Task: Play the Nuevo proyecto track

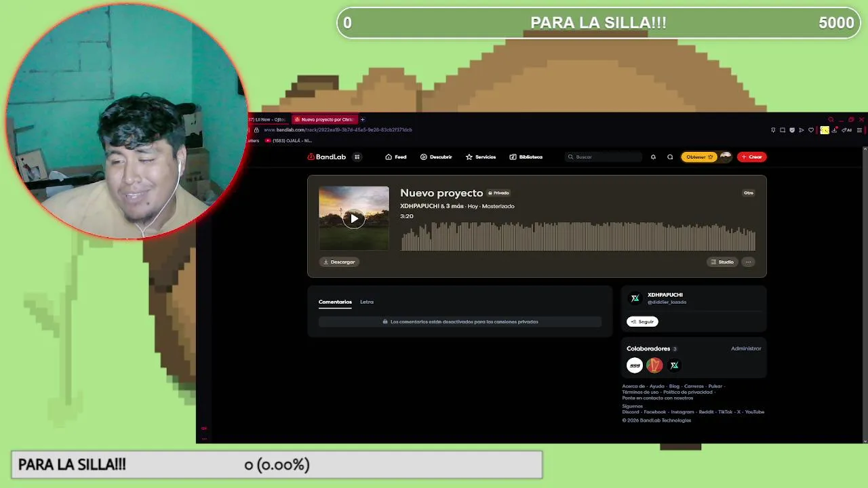Action: click(x=354, y=218)
